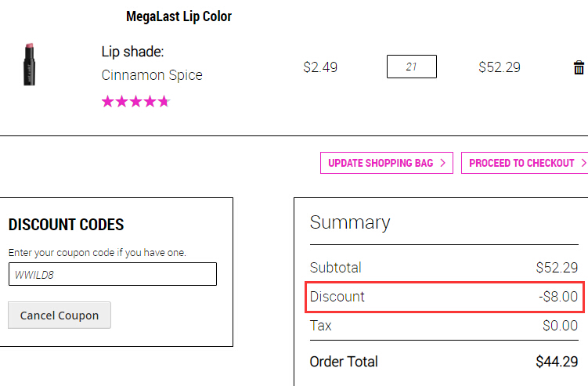Click the Update Shopping Bag arrow
The image size is (588, 386).
tap(443, 163)
